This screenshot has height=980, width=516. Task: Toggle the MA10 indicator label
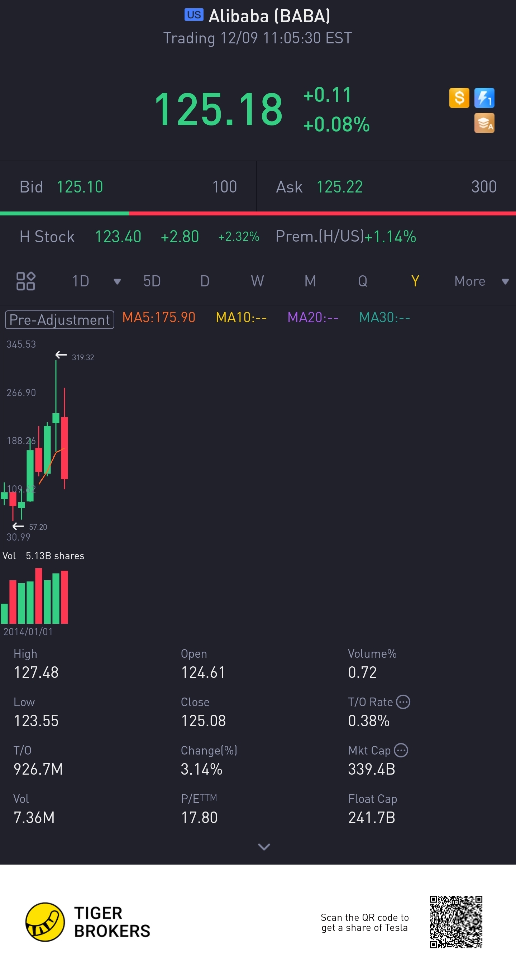tap(241, 317)
